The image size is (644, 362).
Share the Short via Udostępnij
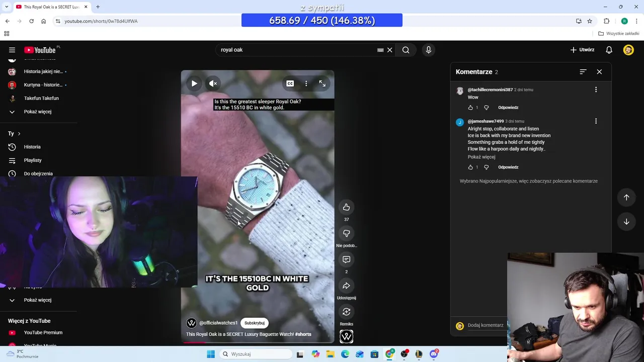[346, 286]
